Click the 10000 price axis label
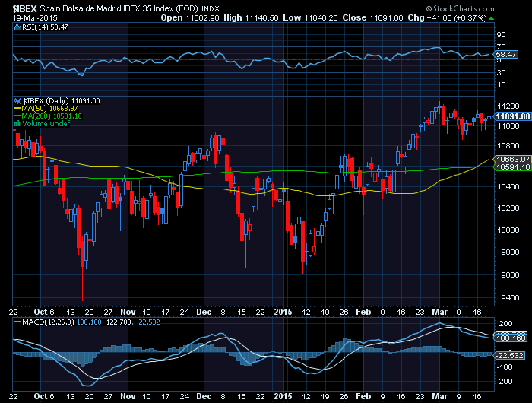The image size is (532, 403). pos(508,230)
